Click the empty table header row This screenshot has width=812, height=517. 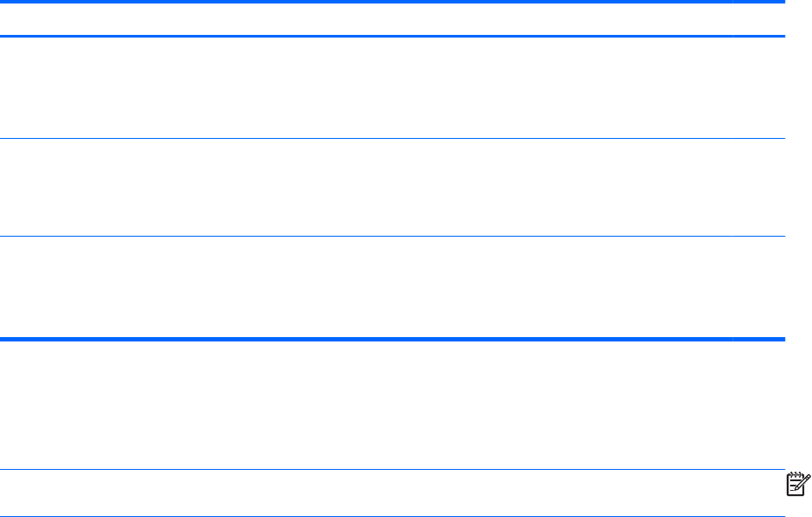tap(392, 19)
